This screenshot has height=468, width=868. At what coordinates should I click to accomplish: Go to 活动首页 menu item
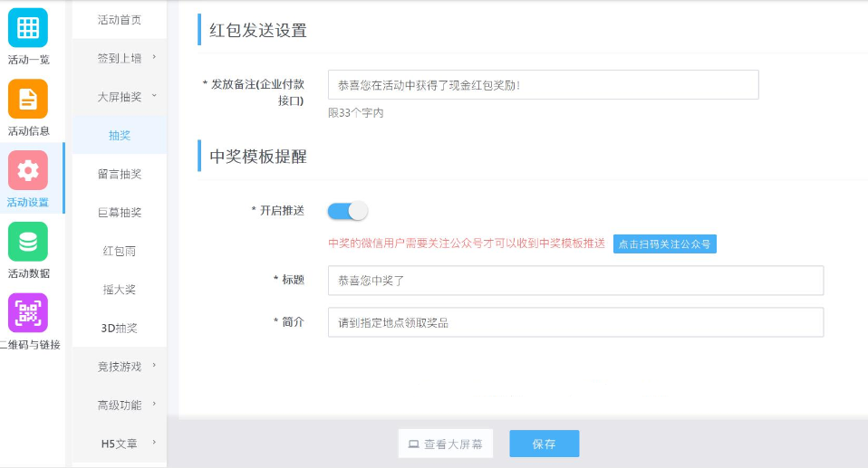(x=119, y=20)
